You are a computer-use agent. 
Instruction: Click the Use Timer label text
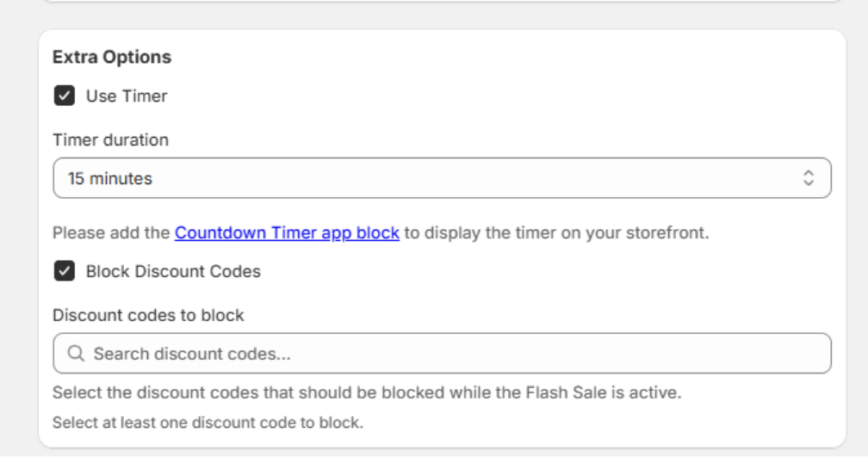[127, 96]
